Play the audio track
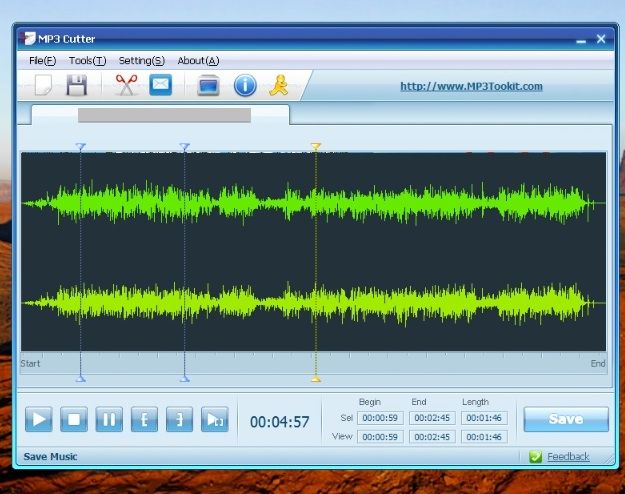This screenshot has height=494, width=625. [x=39, y=419]
